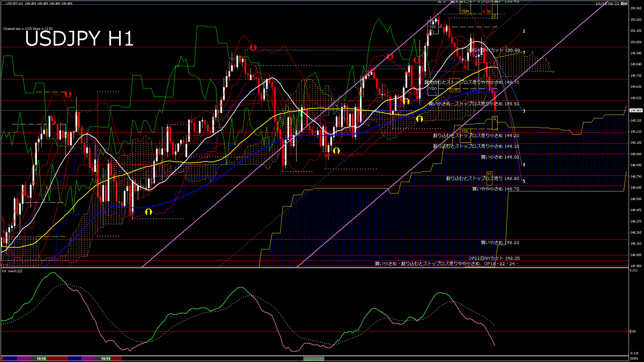Click the -0.118 MACD scale value
The image size is (644, 362).
pos(634,353)
